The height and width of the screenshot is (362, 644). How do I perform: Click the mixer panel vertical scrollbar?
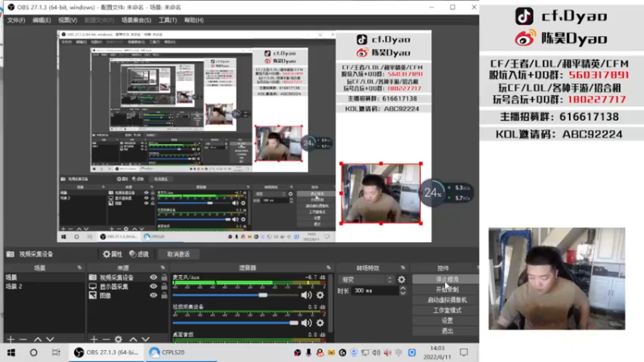click(x=329, y=304)
